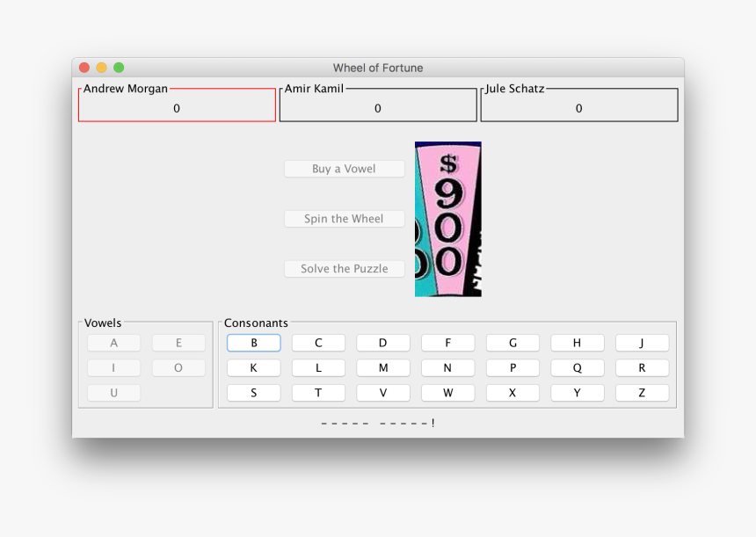Maximize window with green button

tap(119, 68)
